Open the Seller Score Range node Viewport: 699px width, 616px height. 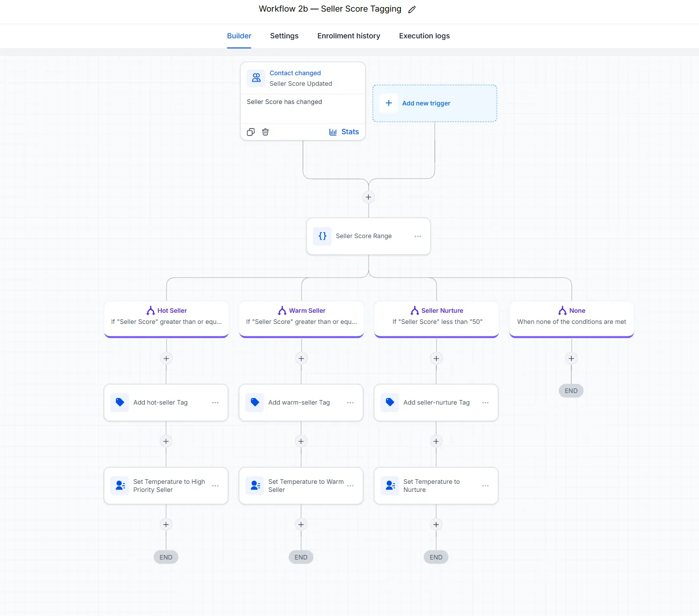(369, 236)
